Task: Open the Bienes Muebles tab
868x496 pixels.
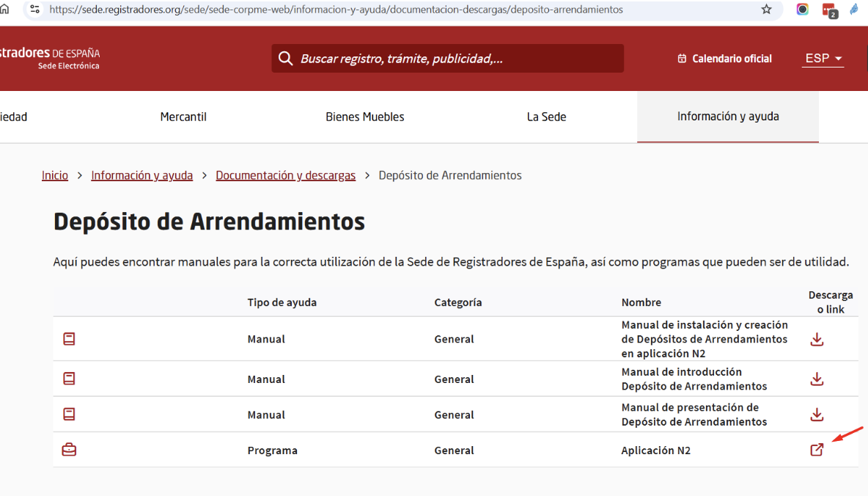Action: click(x=364, y=116)
